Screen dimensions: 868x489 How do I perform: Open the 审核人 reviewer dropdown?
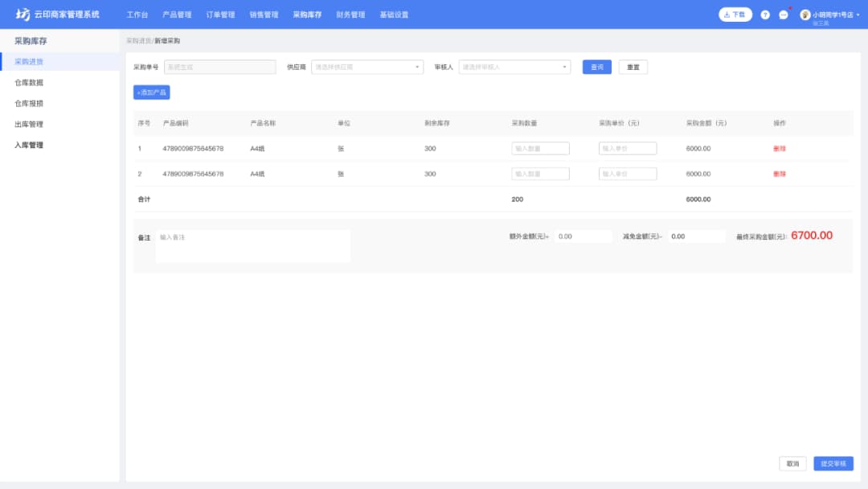pos(514,68)
